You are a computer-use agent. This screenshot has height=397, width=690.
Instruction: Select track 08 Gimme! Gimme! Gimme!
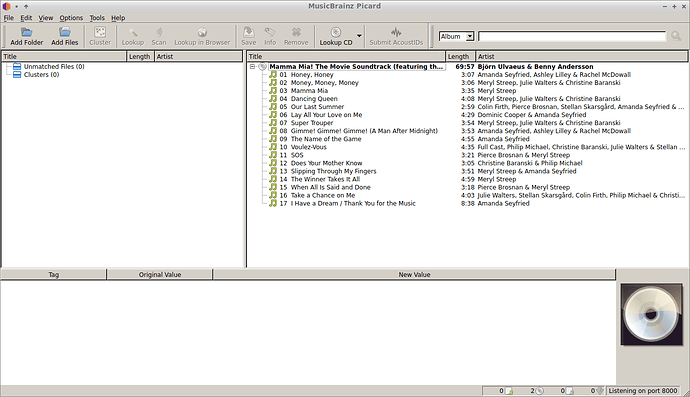tap(359, 131)
